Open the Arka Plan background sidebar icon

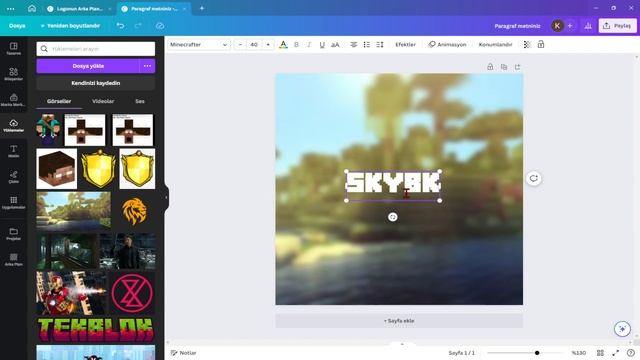point(13,260)
